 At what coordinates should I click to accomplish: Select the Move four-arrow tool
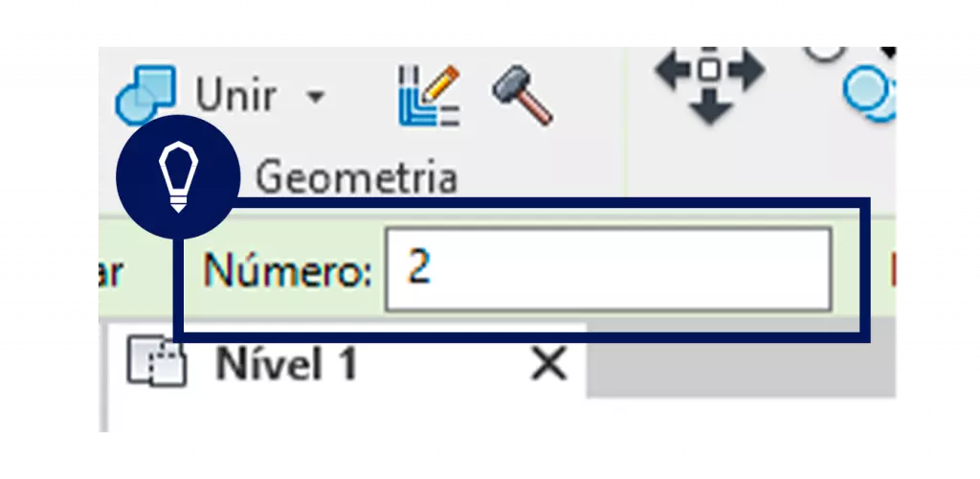tap(709, 85)
